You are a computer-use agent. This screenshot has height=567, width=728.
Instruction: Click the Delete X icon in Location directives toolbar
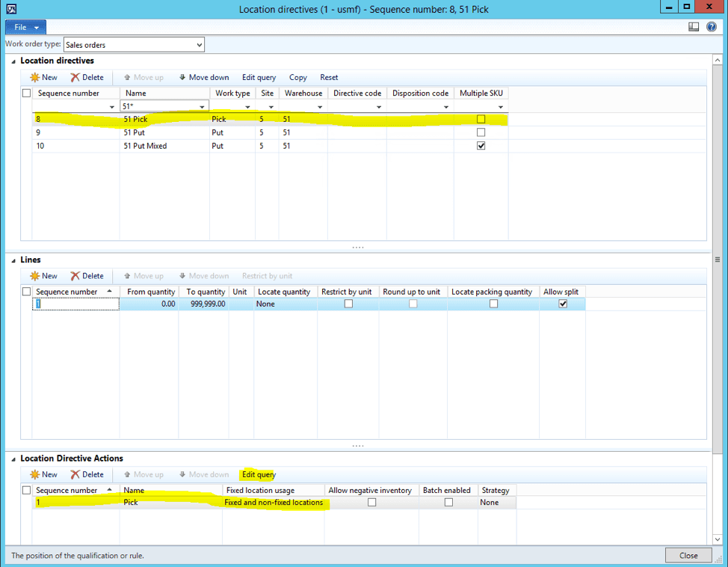pyautogui.click(x=75, y=78)
